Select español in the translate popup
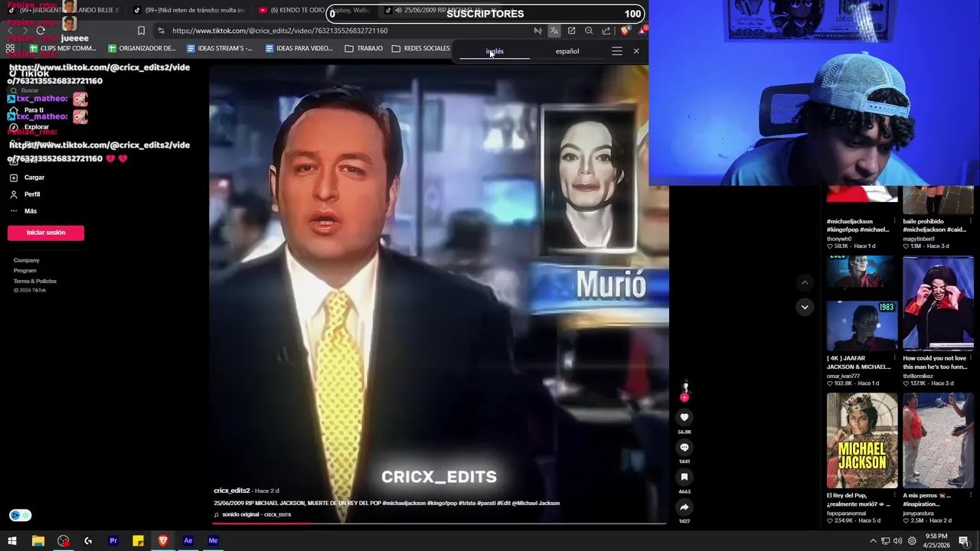This screenshot has height=551, width=980. [x=567, y=51]
